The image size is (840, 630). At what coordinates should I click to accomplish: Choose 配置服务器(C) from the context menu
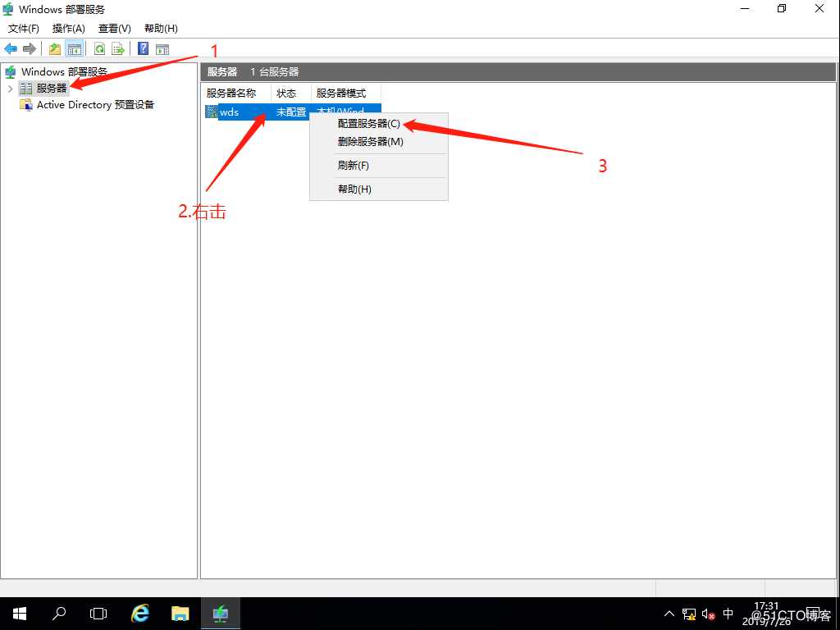point(379,124)
